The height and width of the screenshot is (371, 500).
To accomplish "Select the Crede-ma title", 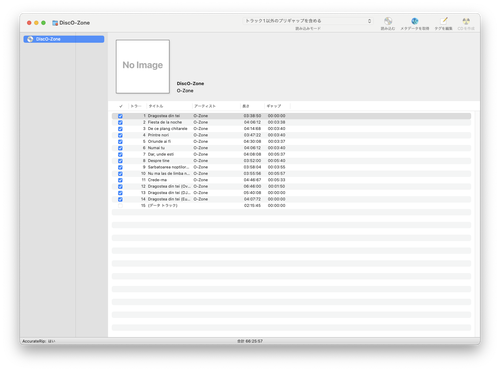I will coord(157,180).
